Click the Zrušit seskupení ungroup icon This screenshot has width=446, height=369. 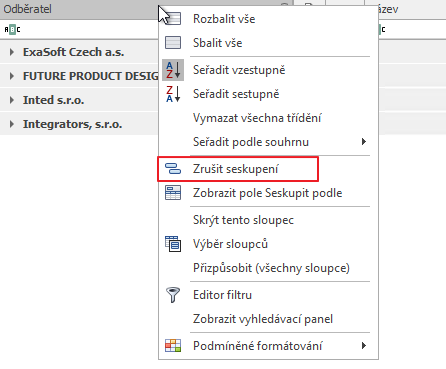[x=173, y=169]
